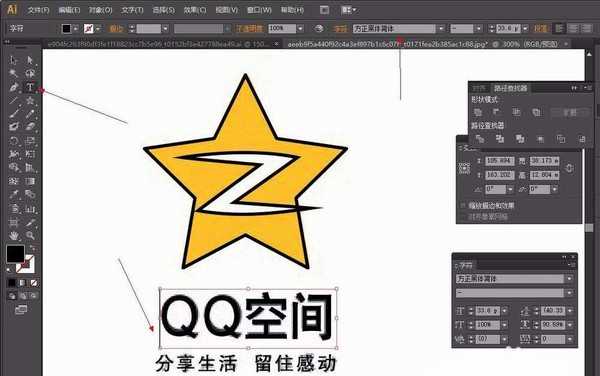600x376 pixels.
Task: Click the Outline pathfinder icon
Action: [561, 139]
